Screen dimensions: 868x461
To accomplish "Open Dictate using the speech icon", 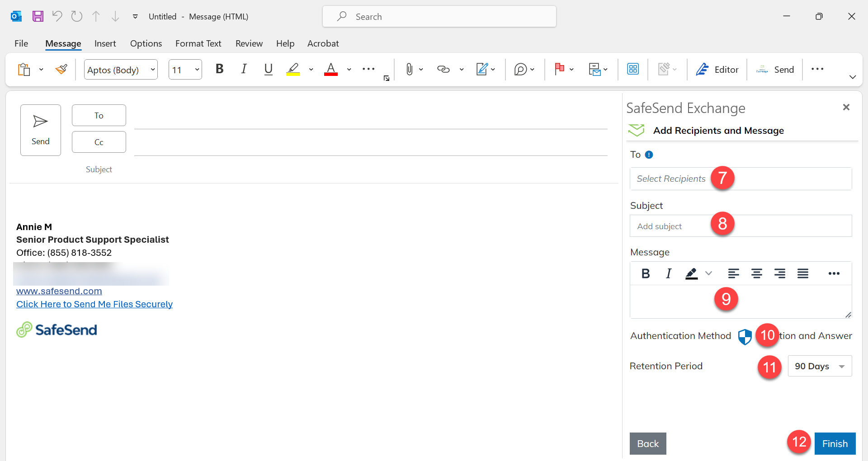I will (521, 69).
